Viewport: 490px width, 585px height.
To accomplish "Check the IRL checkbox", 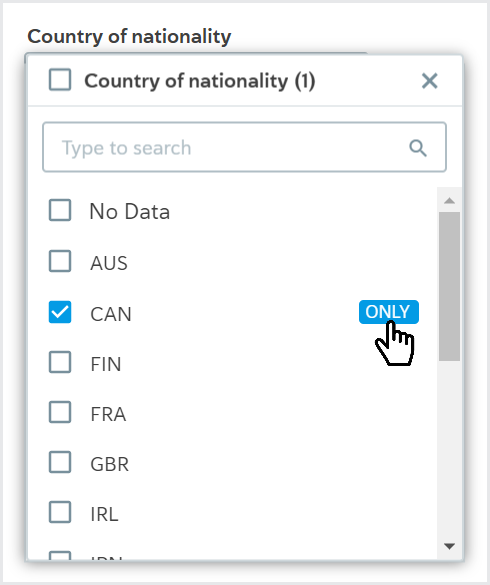I will (60, 512).
